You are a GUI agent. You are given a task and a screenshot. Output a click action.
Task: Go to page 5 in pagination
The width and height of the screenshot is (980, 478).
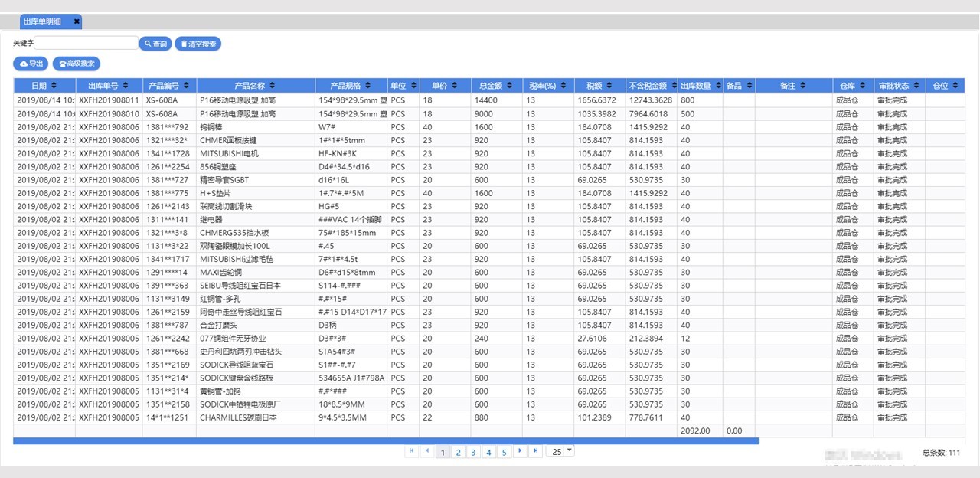pos(504,452)
